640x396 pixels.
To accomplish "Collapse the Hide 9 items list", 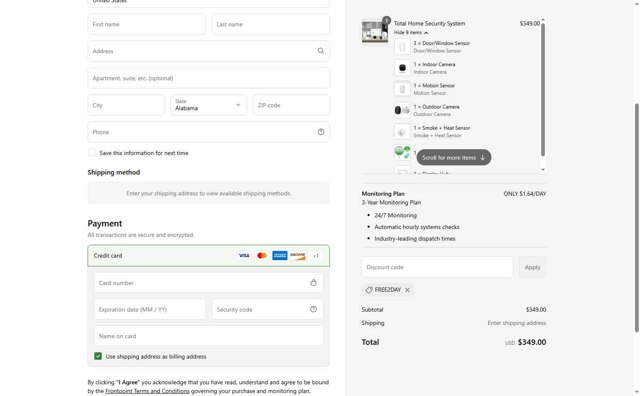I will pos(411,32).
